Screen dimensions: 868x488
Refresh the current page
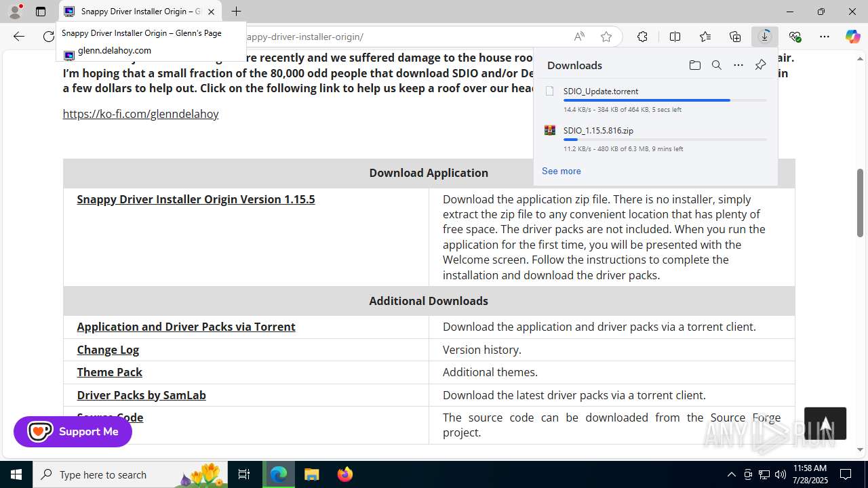(x=49, y=37)
